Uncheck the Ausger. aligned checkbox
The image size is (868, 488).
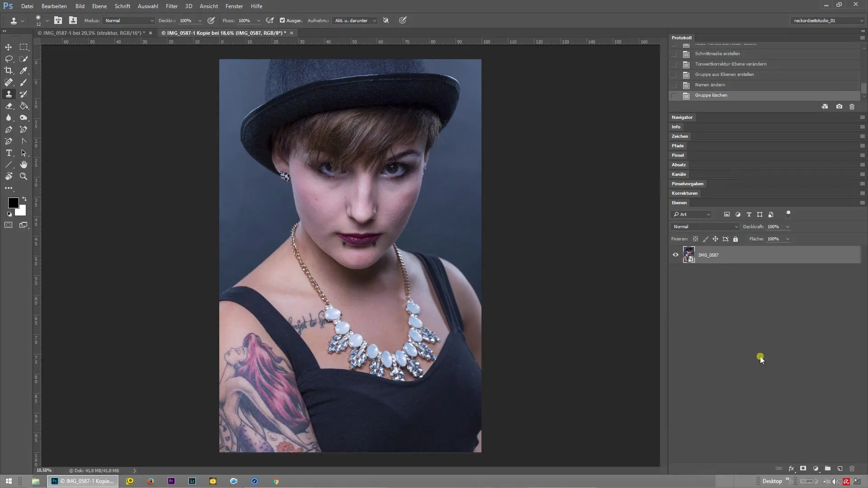click(283, 20)
